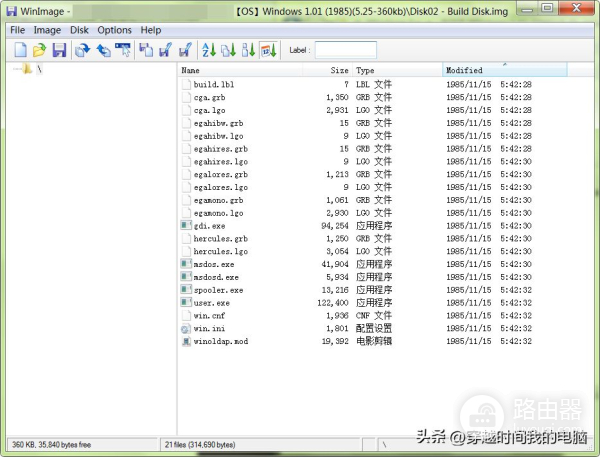Image resolution: width=600 pixels, height=457 pixels.
Task: Select the cga.lgo file name
Action: 209,110
